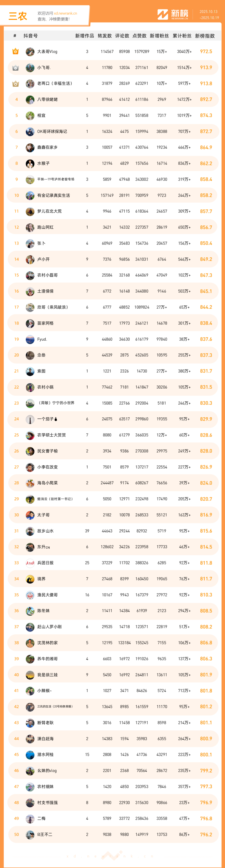This screenshot has width=225, height=868.
Task: Open the 小飞哥. account name
Action: [44, 68]
